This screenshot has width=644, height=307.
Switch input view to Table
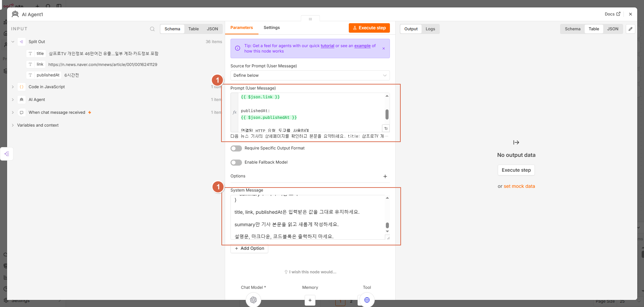coord(193,29)
